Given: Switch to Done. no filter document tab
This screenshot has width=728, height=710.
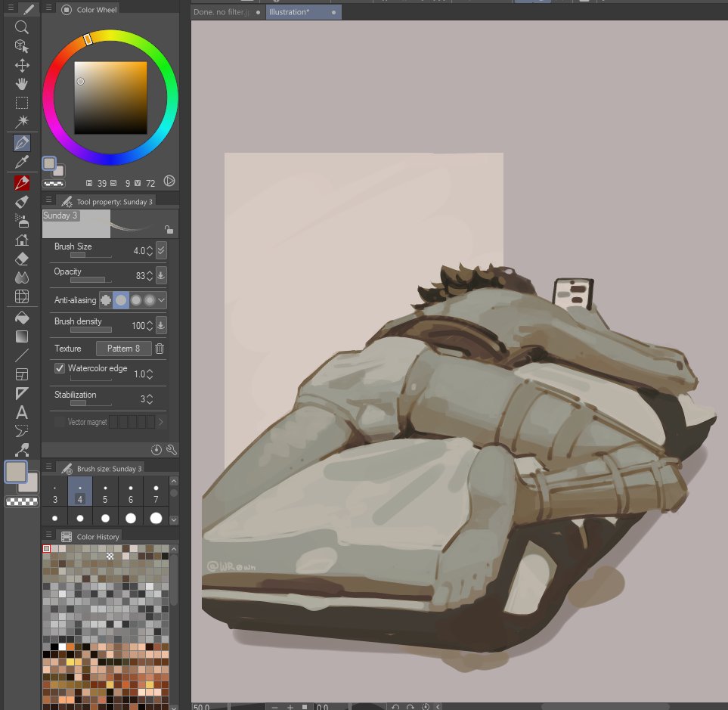Looking at the screenshot, I should click(x=227, y=12).
